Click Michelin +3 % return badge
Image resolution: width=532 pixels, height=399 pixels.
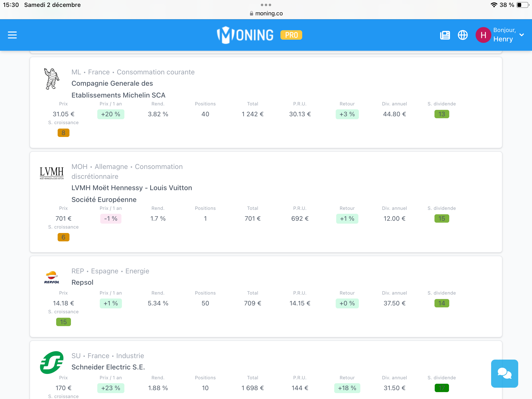347,114
